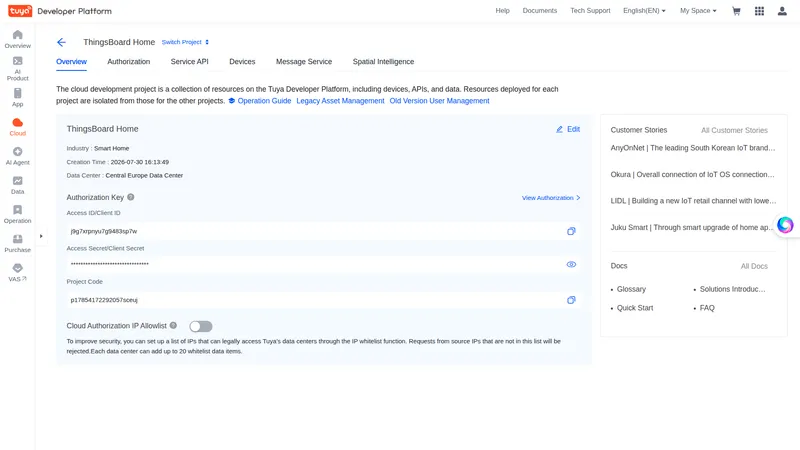Edit the ThingsBoard Home project
The width and height of the screenshot is (800, 450).
pos(568,129)
